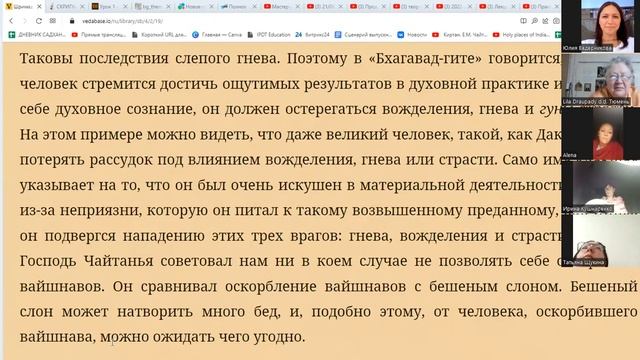Open 'IPOT Education' bookmark
This screenshot has height=360, width=640.
tap(269, 35)
